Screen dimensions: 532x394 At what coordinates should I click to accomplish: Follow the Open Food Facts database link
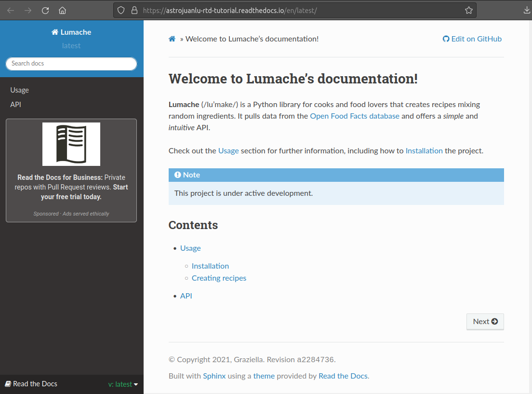355,116
